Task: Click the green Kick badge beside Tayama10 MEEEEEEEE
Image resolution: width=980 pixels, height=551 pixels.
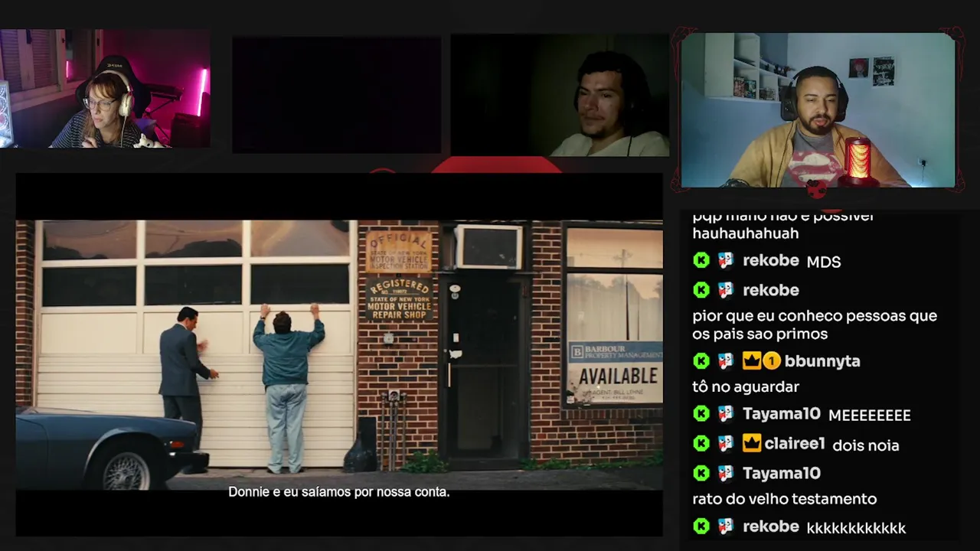Action: click(701, 414)
